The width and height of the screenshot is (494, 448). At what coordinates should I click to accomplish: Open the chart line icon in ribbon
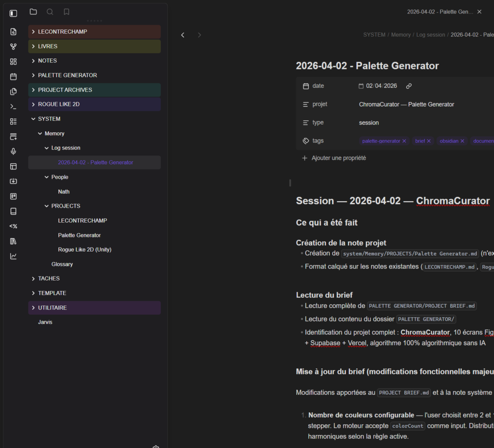pos(14,256)
